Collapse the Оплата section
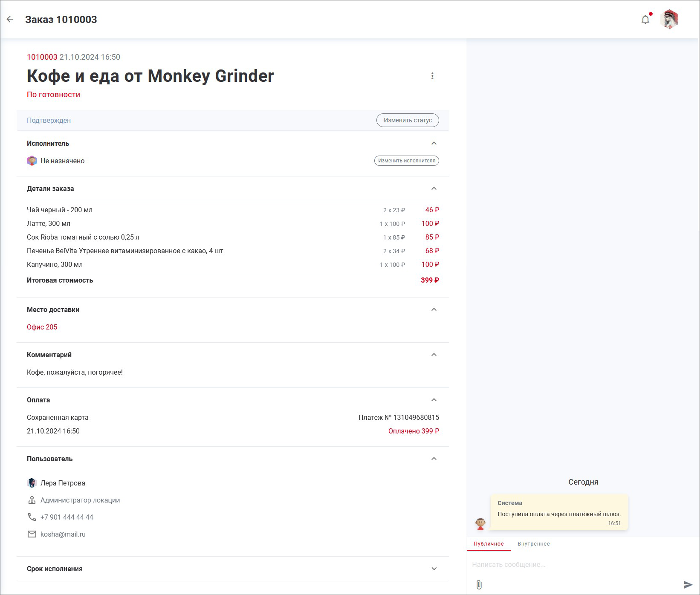The height and width of the screenshot is (595, 700). tap(434, 400)
